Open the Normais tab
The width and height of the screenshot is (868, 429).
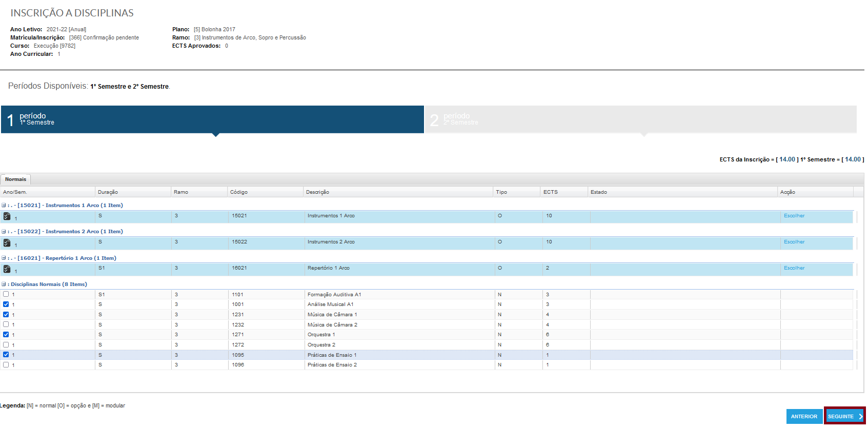click(x=16, y=179)
